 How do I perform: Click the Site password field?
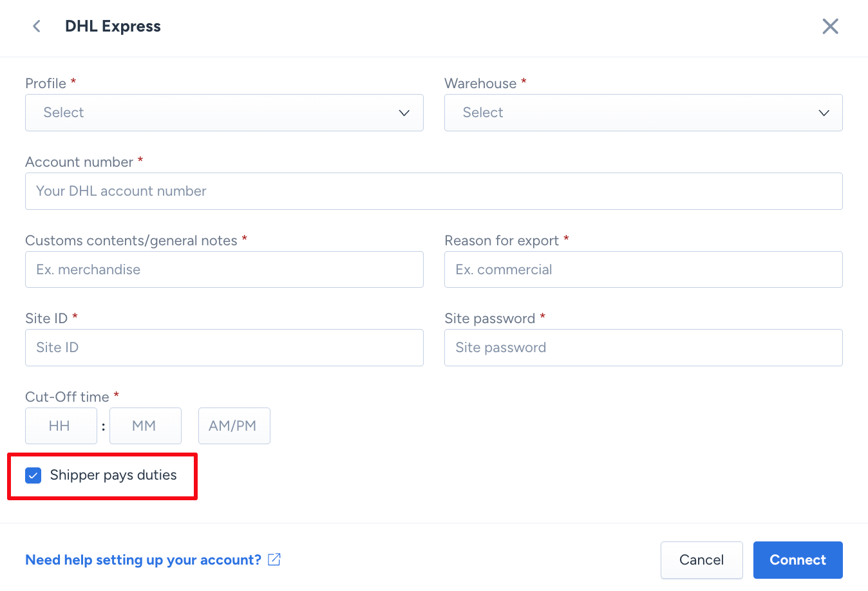click(643, 348)
